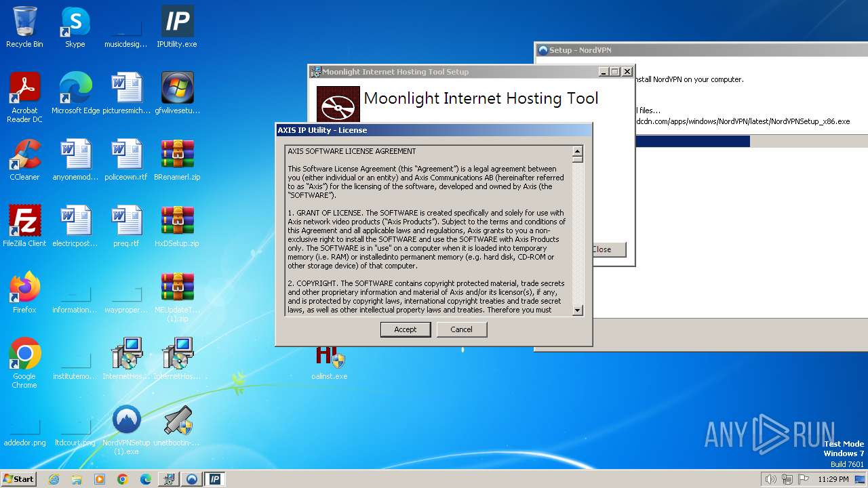Open the Recycle Bin desktop icon

(24, 27)
